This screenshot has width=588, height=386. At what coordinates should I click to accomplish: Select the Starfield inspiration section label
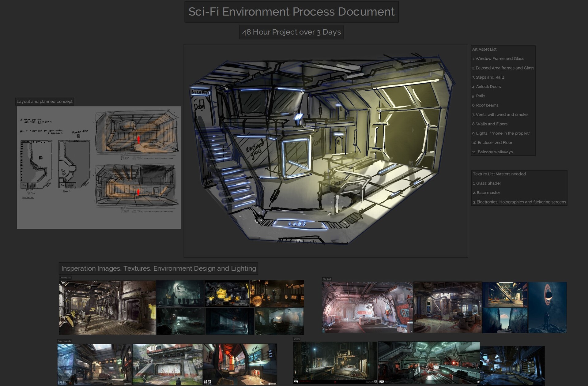coord(326,279)
